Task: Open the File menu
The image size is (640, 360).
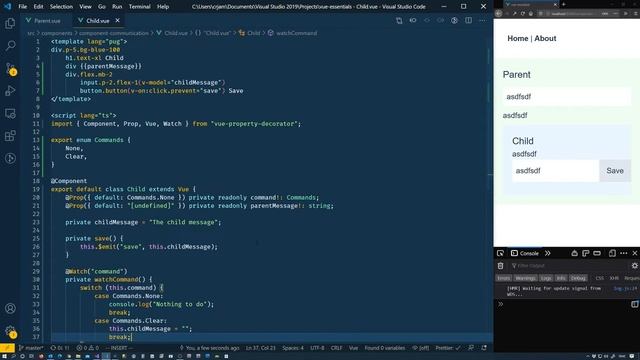Action: pyautogui.click(x=23, y=7)
